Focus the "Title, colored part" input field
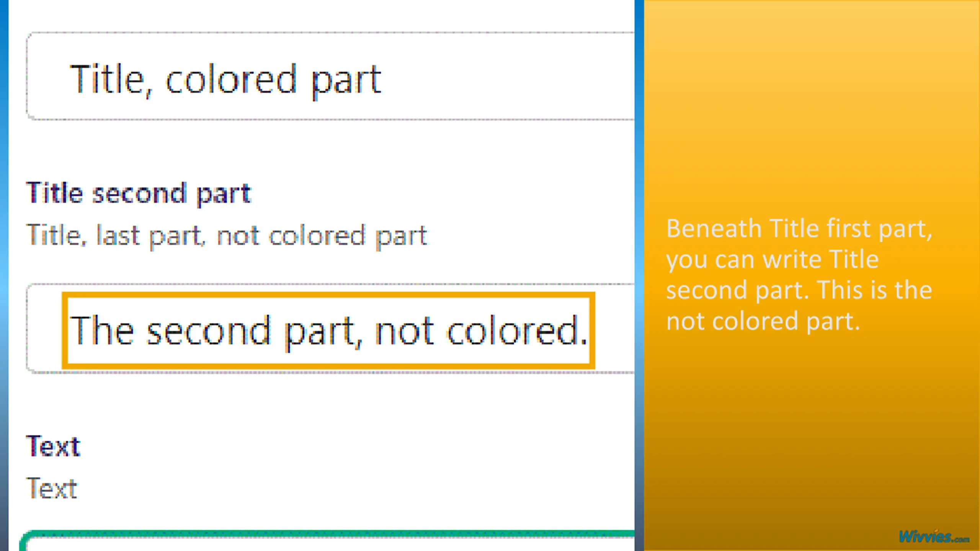 498,77
